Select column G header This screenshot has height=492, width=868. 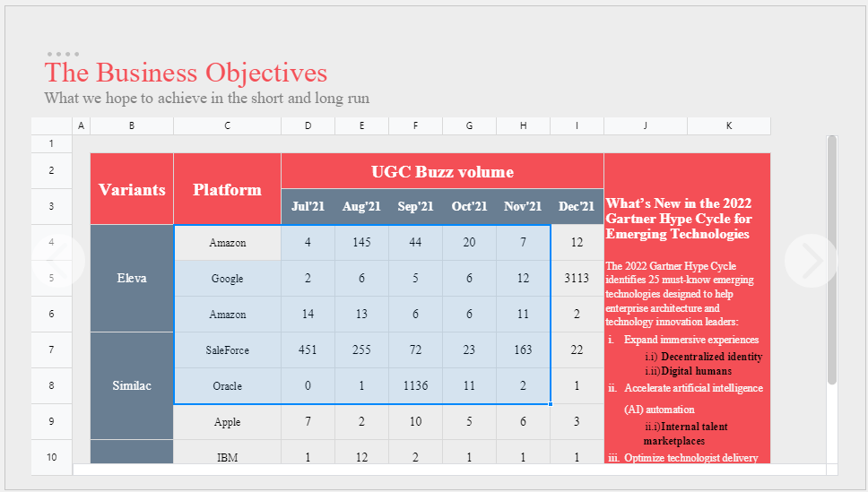click(x=470, y=125)
